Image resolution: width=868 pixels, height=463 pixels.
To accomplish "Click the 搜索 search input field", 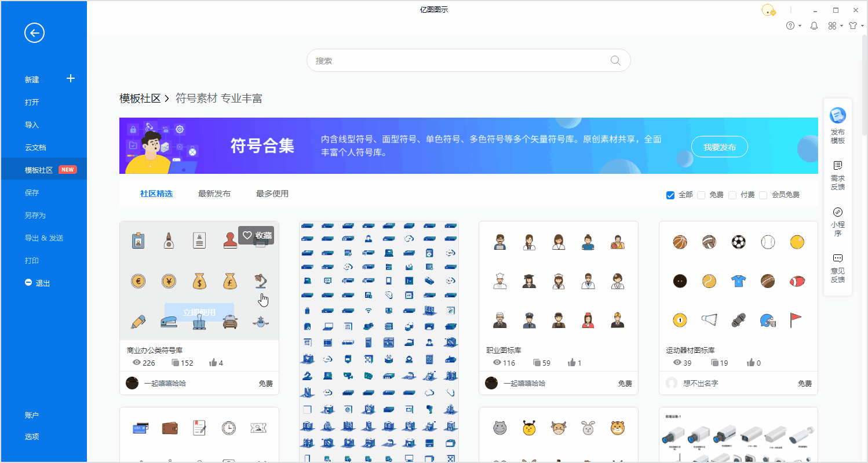I will (468, 60).
